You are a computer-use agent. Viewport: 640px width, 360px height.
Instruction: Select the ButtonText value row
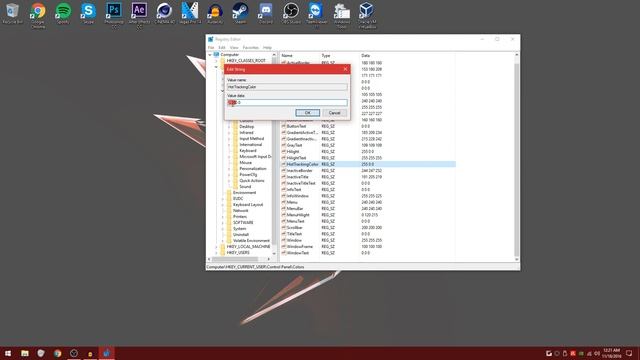296,126
